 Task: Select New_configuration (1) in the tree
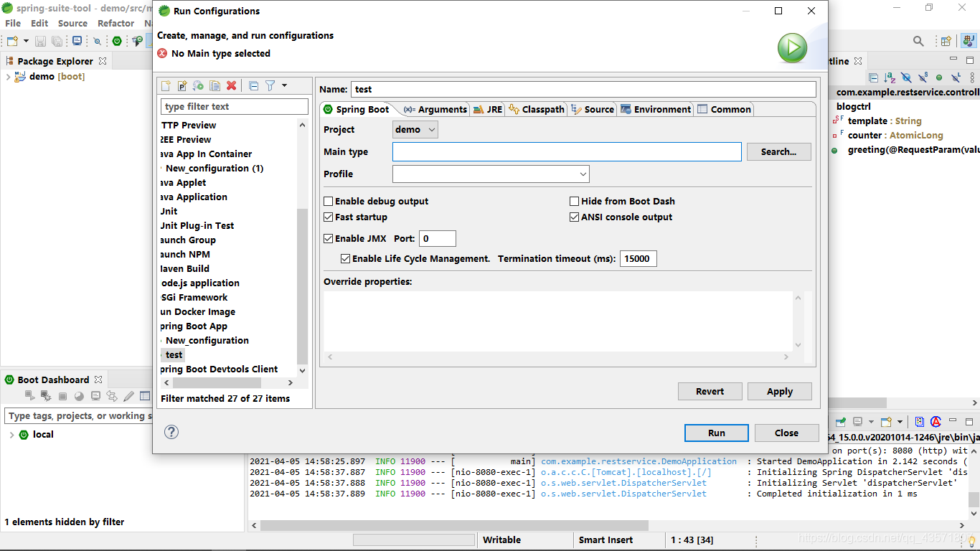pyautogui.click(x=215, y=169)
